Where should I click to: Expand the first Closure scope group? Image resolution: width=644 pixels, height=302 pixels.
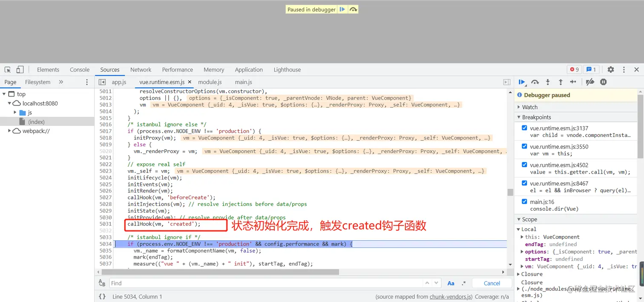pyautogui.click(x=518, y=274)
